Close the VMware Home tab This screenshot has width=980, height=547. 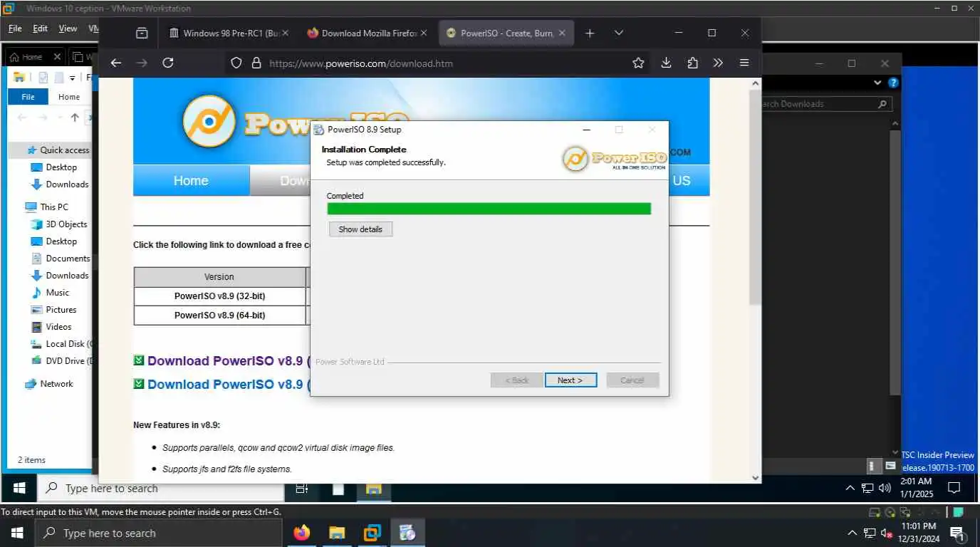tap(58, 57)
